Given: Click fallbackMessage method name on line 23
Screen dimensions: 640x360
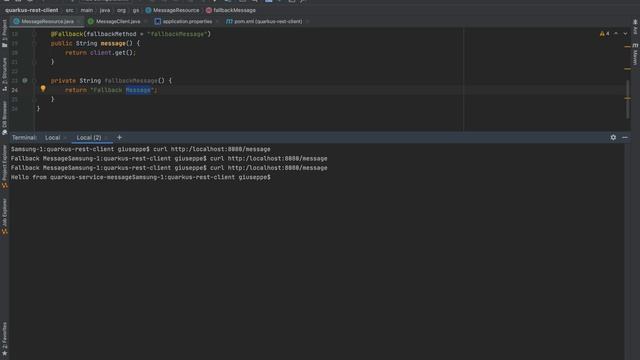Looking at the screenshot, I should tap(131, 80).
